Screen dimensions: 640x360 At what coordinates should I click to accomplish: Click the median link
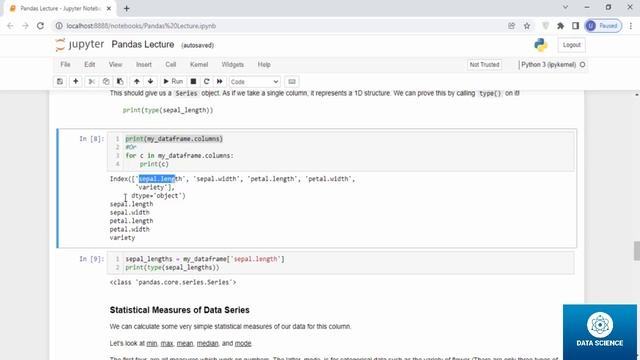pyautogui.click(x=207, y=343)
